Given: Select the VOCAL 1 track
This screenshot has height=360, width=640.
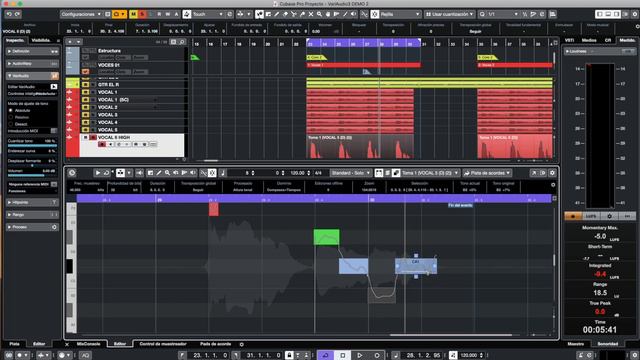Looking at the screenshot, I should (x=108, y=92).
